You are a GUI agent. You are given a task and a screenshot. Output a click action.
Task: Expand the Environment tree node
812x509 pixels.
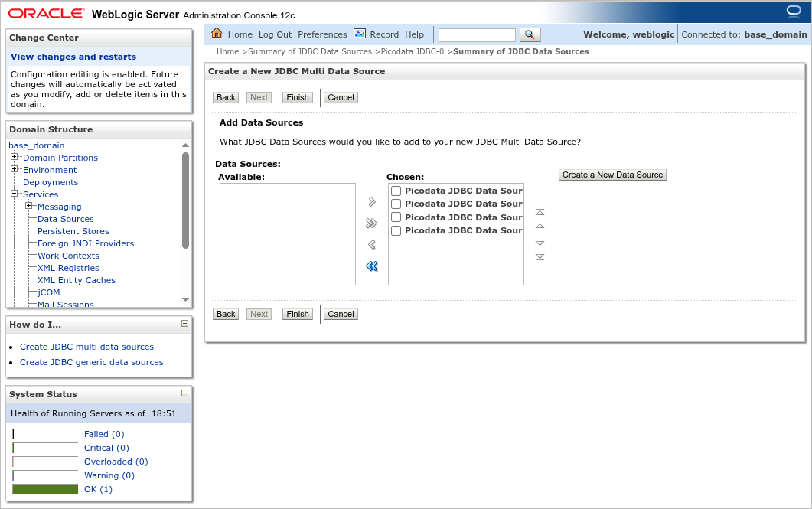[14, 170]
